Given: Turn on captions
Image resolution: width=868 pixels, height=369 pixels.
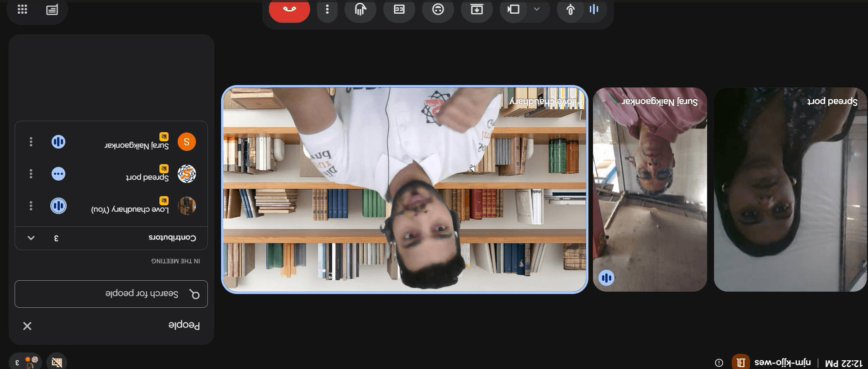Looking at the screenshot, I should pyautogui.click(x=399, y=10).
